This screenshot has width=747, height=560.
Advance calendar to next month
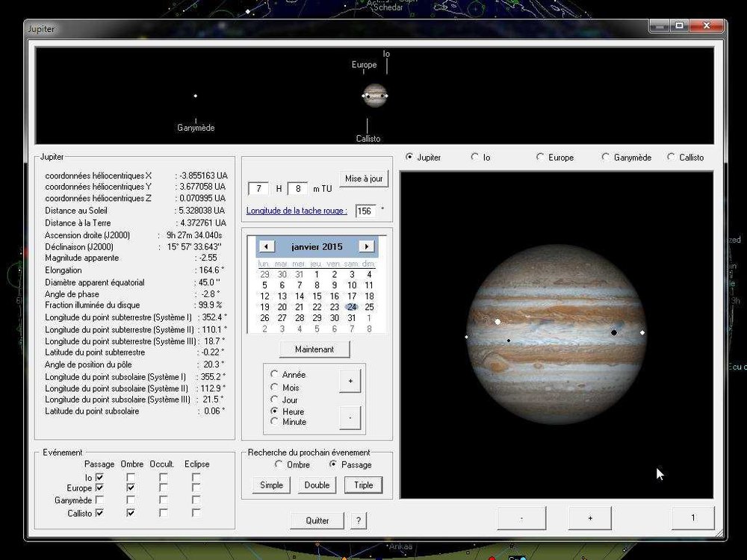click(x=366, y=246)
